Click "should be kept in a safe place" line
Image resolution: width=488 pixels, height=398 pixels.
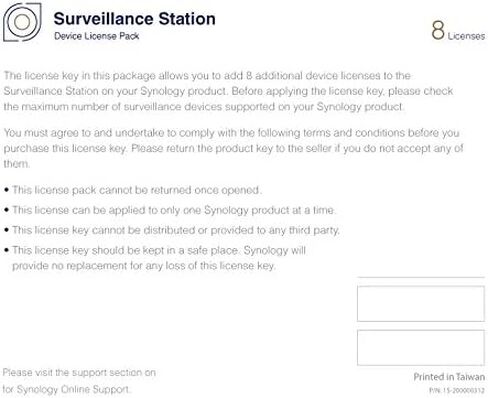click(x=159, y=250)
